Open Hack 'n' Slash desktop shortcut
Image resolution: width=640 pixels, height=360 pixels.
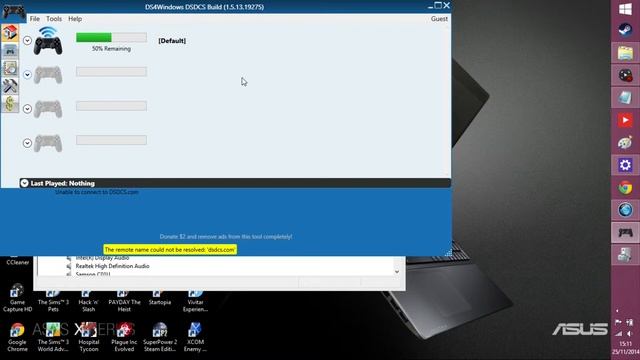[x=89, y=301]
